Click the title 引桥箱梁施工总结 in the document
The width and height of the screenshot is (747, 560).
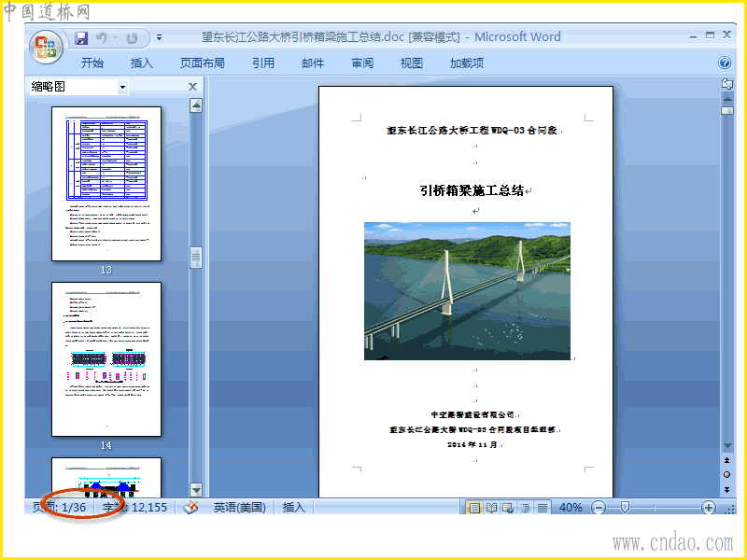472,191
